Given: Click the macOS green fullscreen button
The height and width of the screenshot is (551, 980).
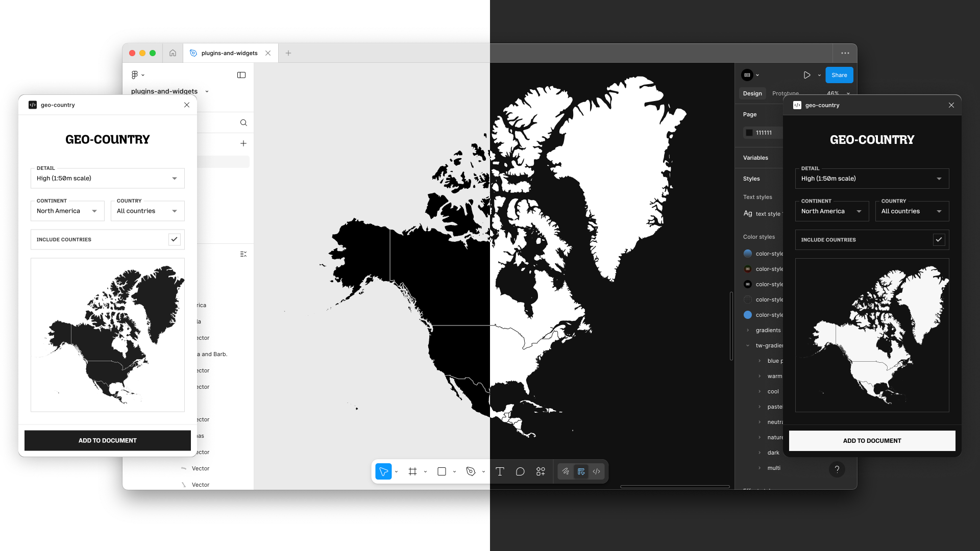Looking at the screenshot, I should 153,53.
